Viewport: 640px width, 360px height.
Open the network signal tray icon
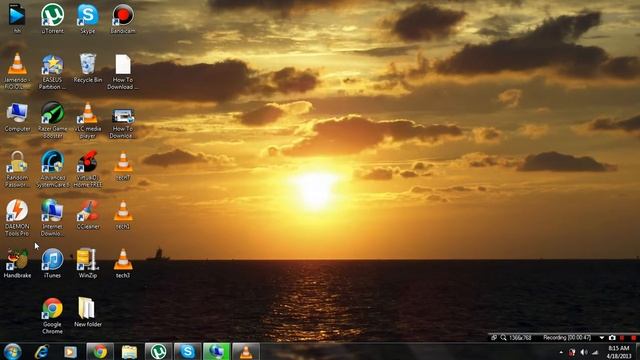tap(595, 352)
